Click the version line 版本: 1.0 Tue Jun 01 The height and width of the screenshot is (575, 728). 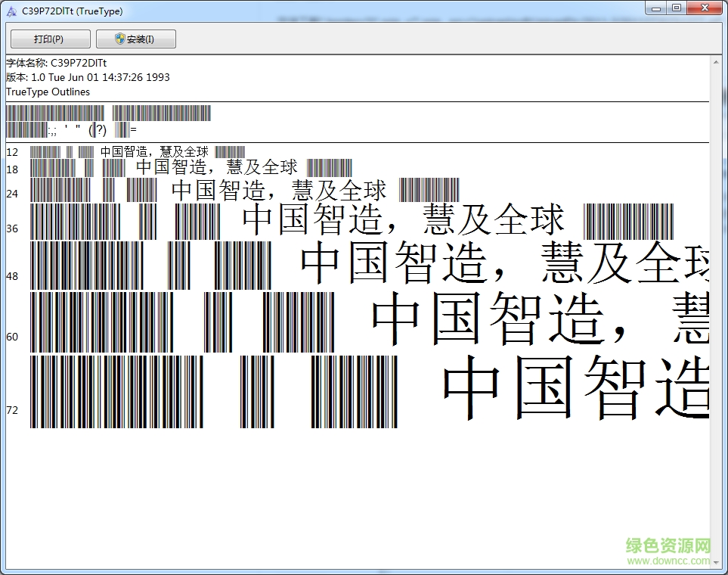[x=88, y=77]
